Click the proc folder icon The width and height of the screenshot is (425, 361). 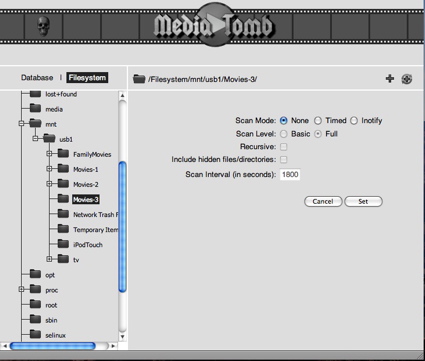[35, 289]
